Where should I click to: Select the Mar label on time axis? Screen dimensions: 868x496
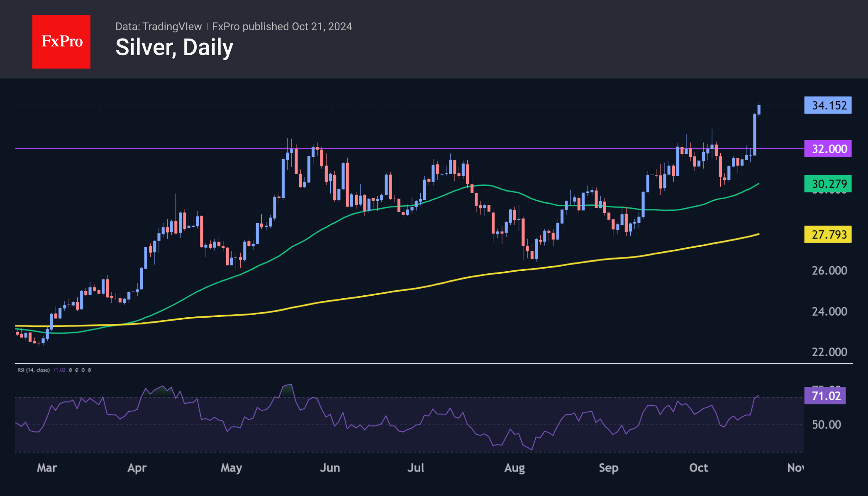click(x=47, y=468)
